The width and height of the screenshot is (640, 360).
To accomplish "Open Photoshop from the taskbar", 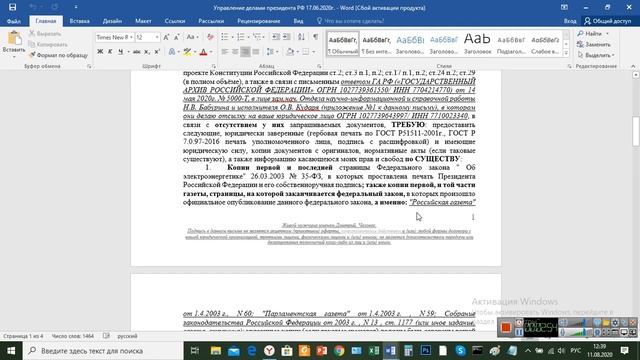I will (x=426, y=351).
